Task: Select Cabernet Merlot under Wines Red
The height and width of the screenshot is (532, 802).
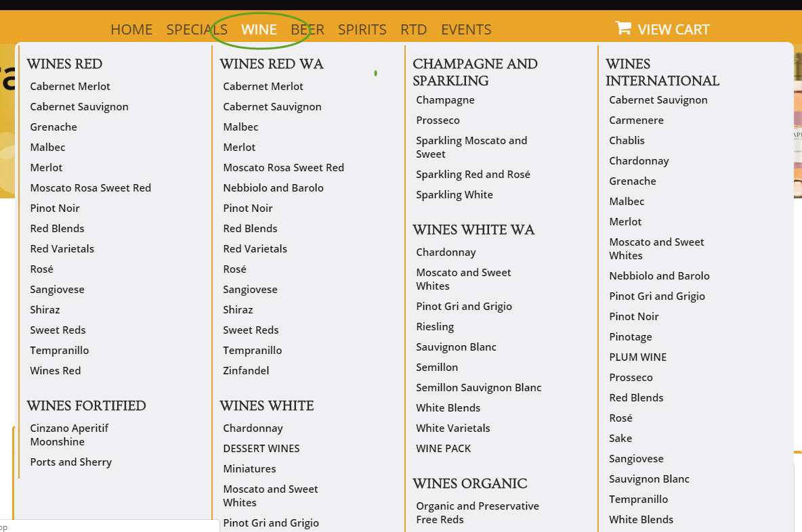Action: pyautogui.click(x=70, y=87)
